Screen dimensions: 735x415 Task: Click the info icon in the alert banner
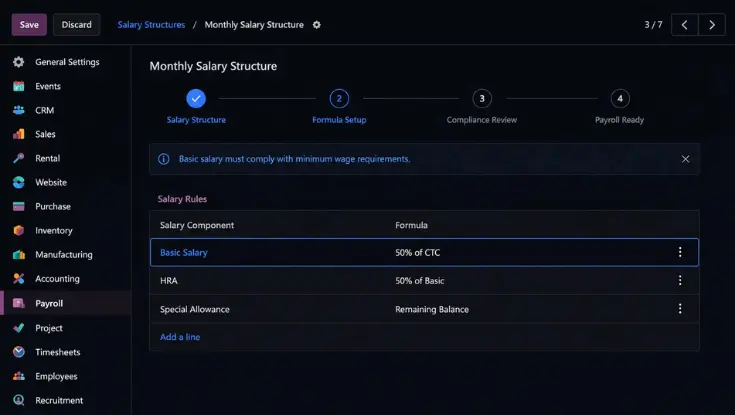pyautogui.click(x=164, y=159)
